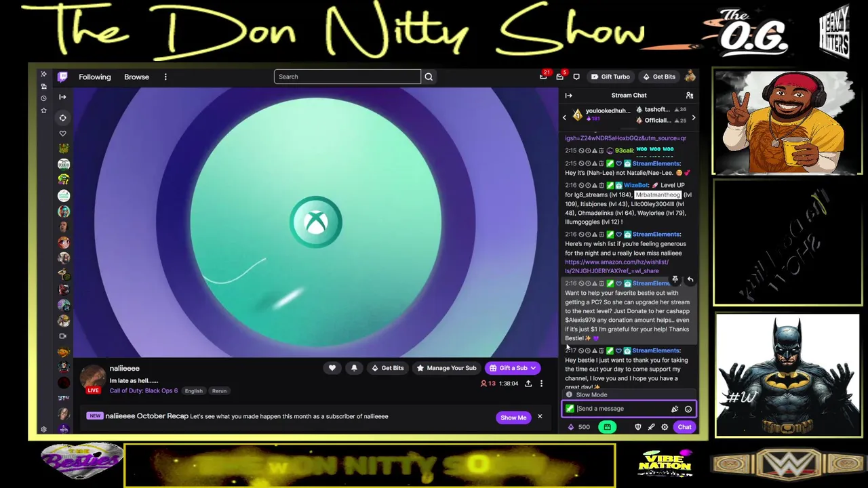Pin the hovered StreamElements message
Image resolution: width=868 pixels, height=488 pixels.
(x=675, y=279)
